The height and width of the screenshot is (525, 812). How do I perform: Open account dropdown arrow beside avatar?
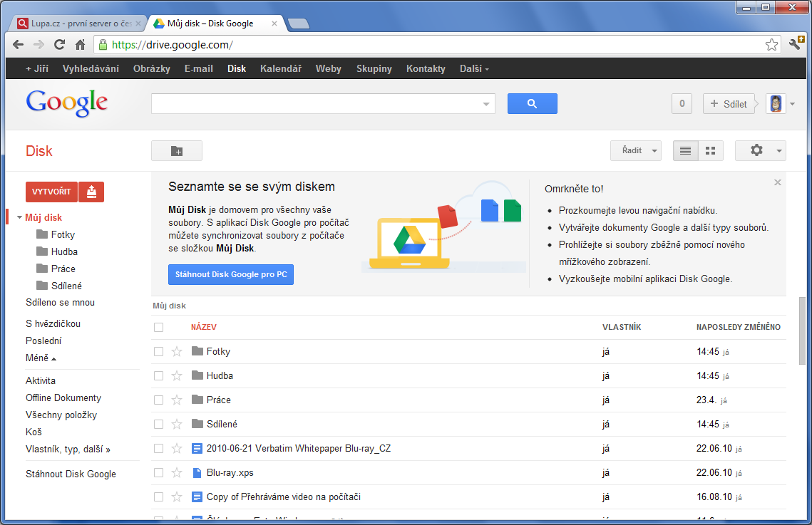click(792, 104)
